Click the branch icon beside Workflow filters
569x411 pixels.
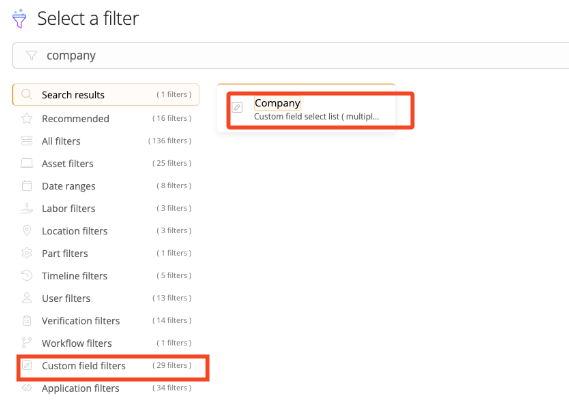(x=27, y=342)
